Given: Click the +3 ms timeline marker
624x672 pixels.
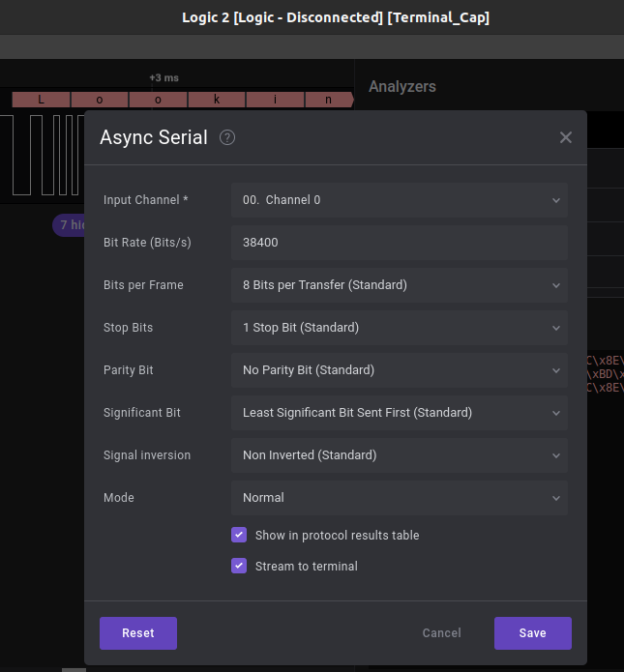Looking at the screenshot, I should pyautogui.click(x=163, y=77).
